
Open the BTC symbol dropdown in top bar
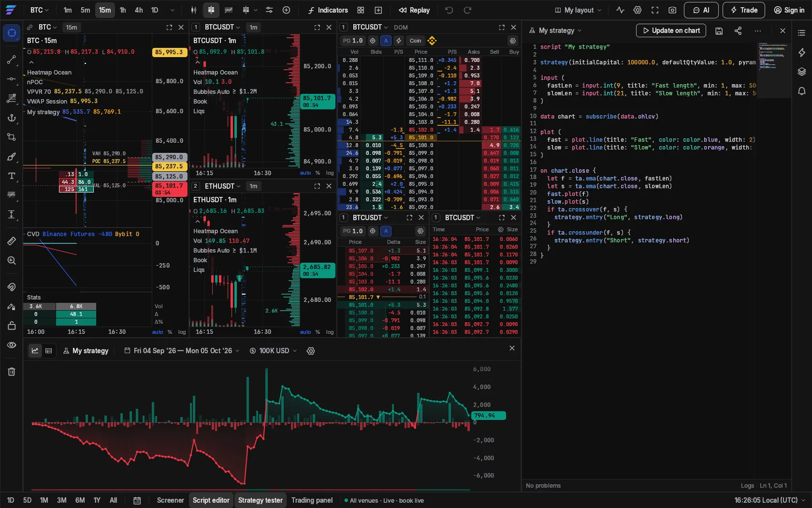click(39, 10)
